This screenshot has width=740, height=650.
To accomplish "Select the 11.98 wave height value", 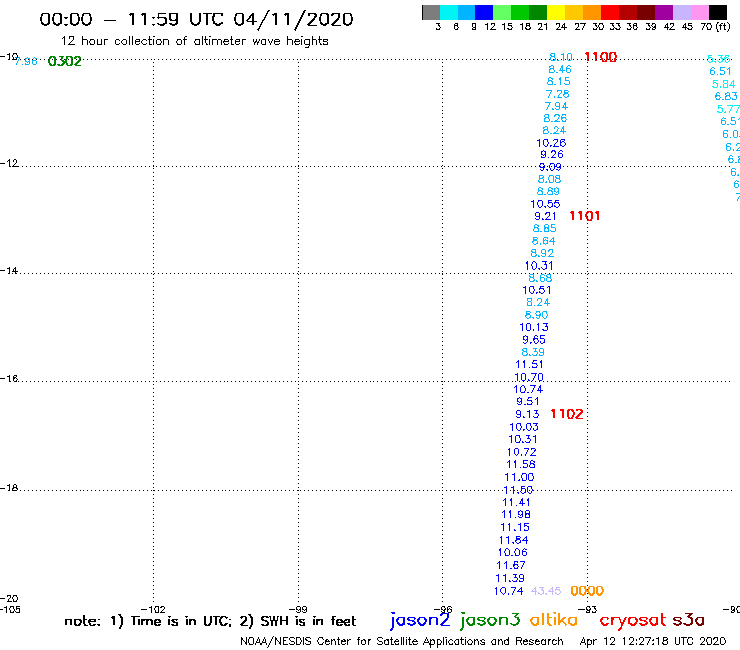I will 516,514.
